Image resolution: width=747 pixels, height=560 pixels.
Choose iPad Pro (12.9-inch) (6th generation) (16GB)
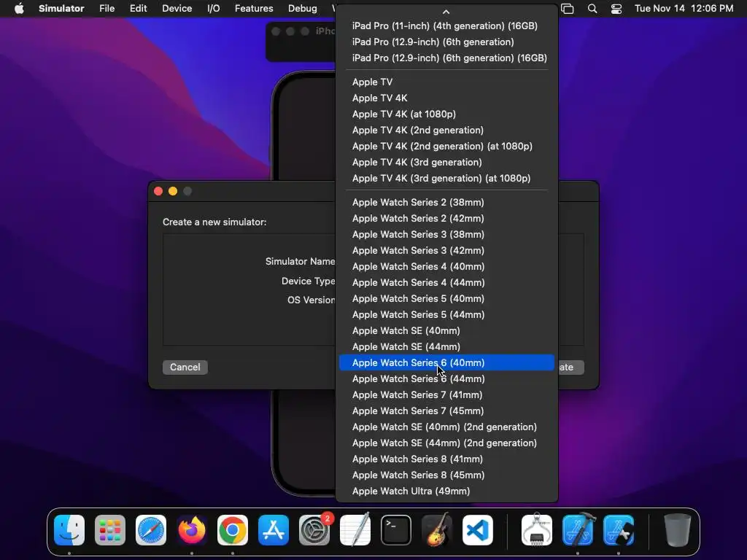coord(447,58)
